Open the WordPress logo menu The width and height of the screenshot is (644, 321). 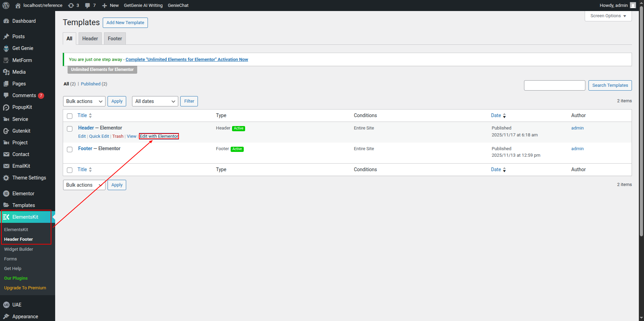point(6,6)
